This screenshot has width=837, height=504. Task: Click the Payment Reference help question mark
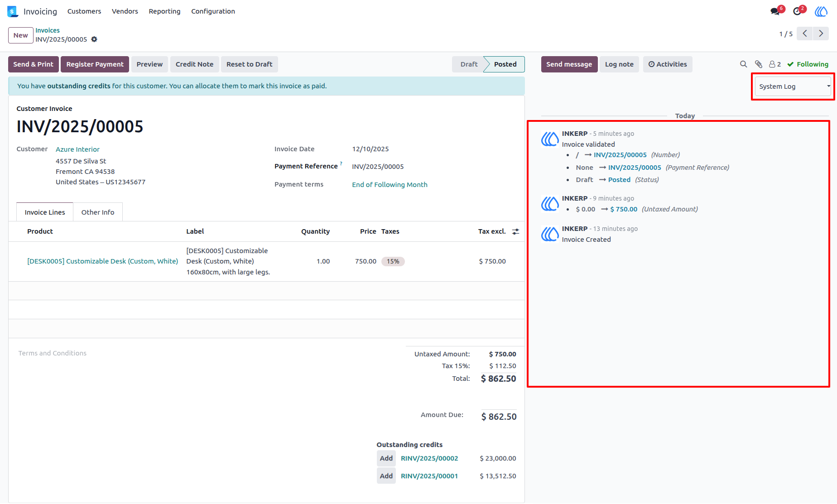341,163
